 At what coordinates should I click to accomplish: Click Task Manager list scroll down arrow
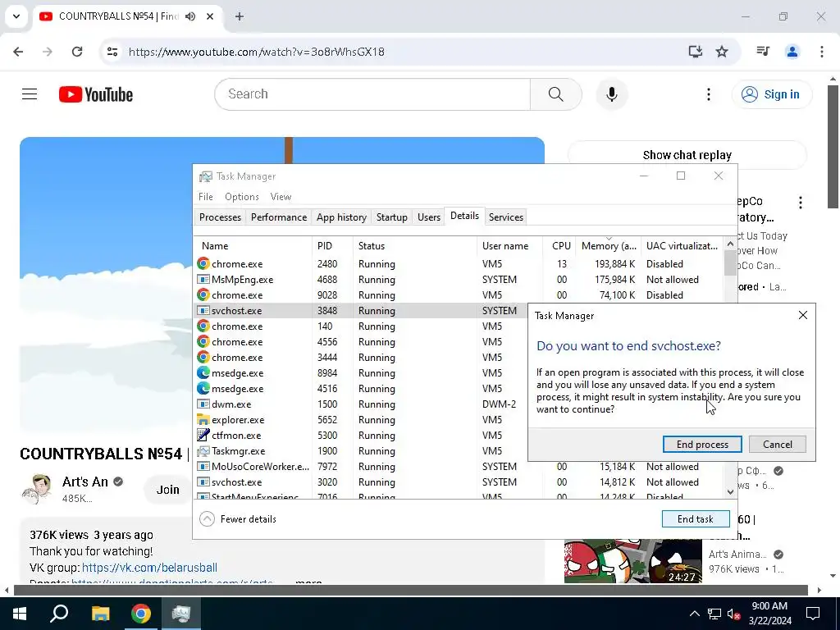pyautogui.click(x=730, y=492)
